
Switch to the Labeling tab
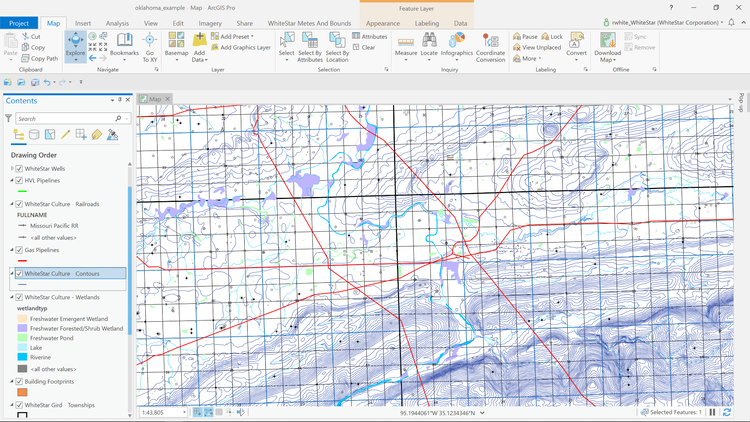click(427, 23)
